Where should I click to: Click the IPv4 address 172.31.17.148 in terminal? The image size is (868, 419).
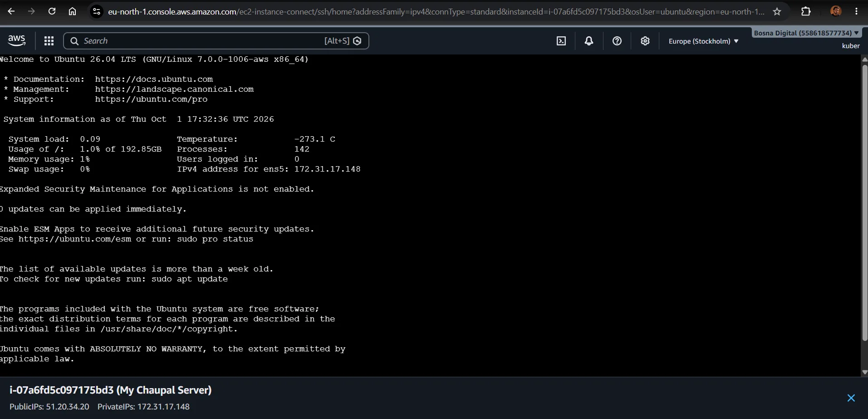point(328,169)
